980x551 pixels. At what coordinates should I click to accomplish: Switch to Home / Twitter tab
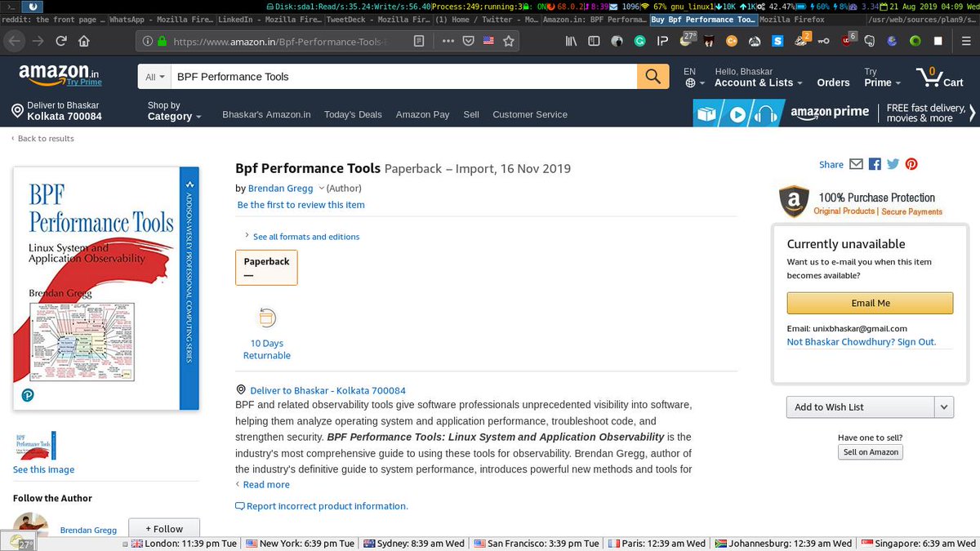click(485, 19)
